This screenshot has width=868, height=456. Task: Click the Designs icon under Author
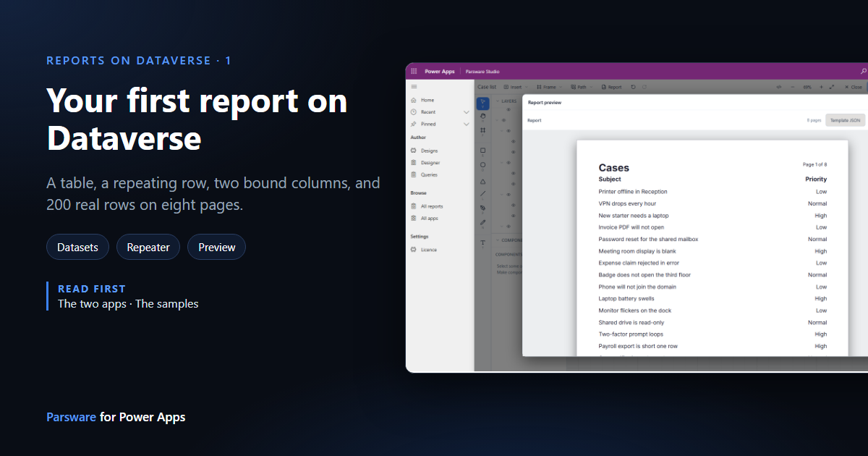(414, 151)
